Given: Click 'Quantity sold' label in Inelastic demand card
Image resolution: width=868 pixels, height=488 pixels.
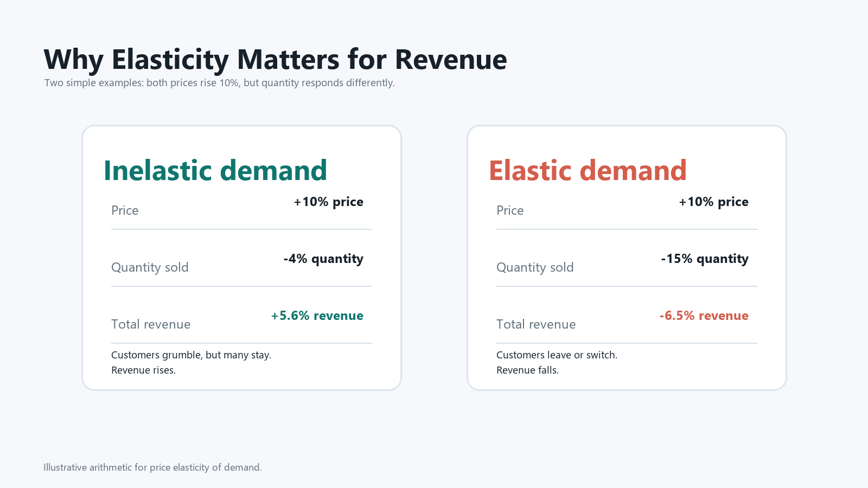Looking at the screenshot, I should click(150, 267).
